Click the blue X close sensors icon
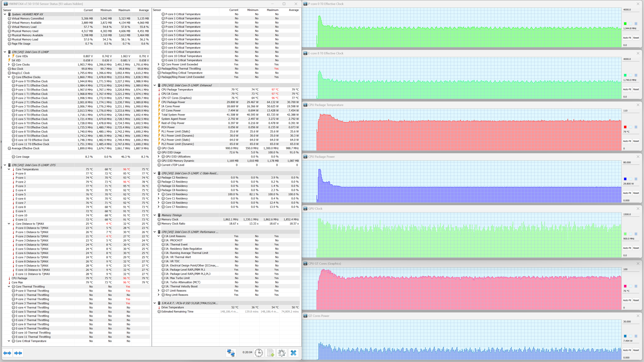This screenshot has height=362, width=644. [293, 353]
